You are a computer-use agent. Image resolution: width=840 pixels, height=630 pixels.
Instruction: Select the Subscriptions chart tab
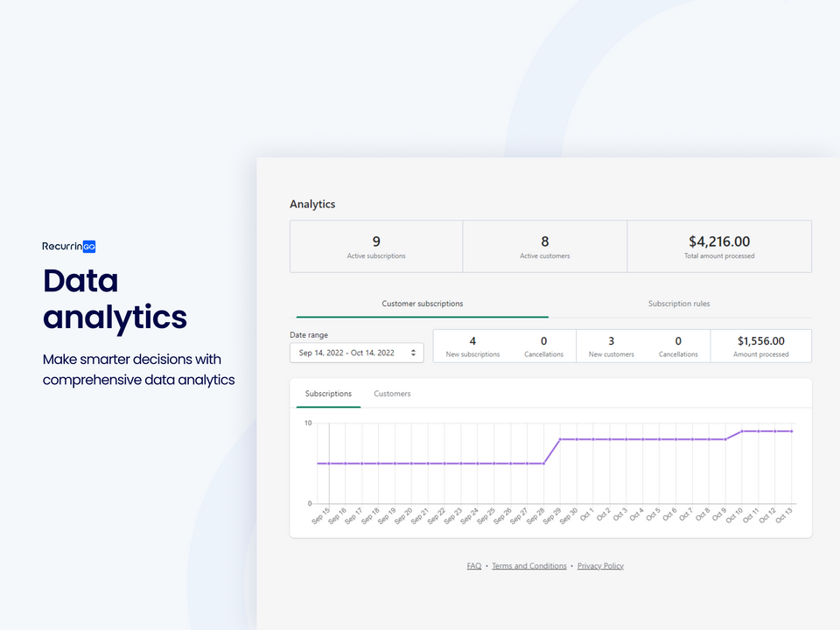tap(328, 394)
